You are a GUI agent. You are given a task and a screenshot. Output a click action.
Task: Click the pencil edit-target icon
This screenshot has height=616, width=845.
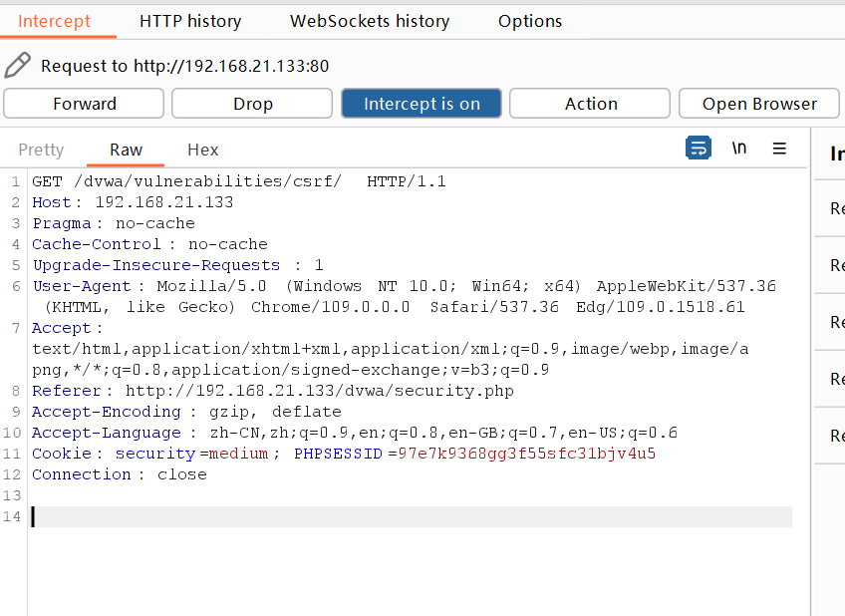pos(17,66)
